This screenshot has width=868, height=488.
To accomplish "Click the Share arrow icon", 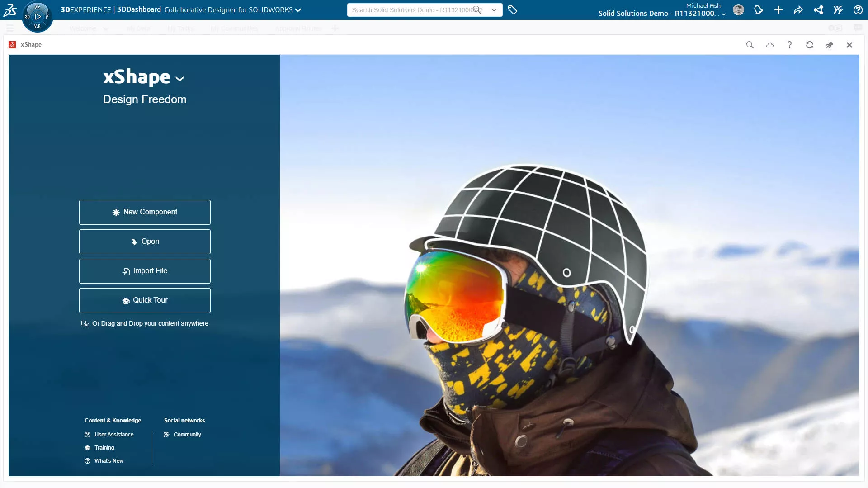I will tap(798, 10).
